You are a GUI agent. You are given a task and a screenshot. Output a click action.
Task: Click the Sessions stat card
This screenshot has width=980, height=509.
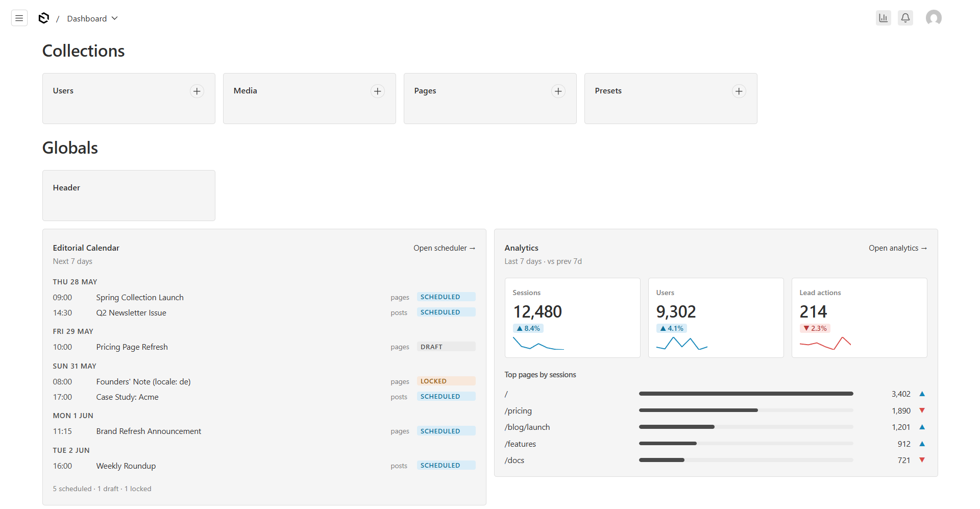[x=572, y=318]
